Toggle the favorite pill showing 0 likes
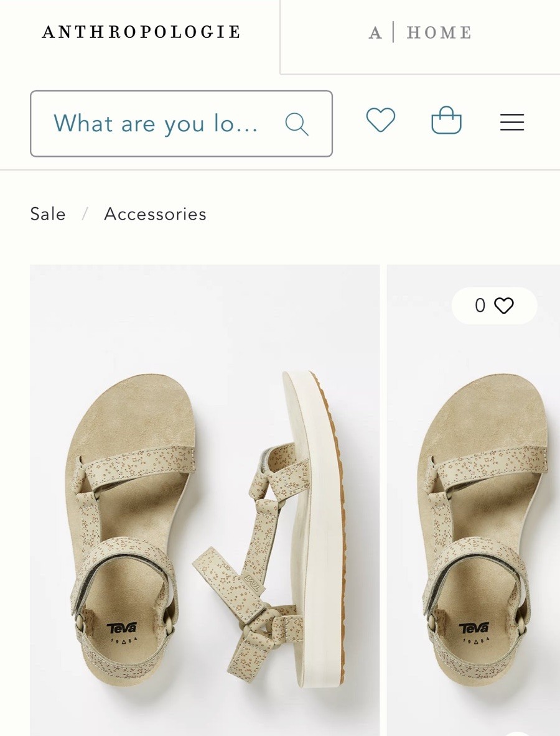 coord(494,305)
